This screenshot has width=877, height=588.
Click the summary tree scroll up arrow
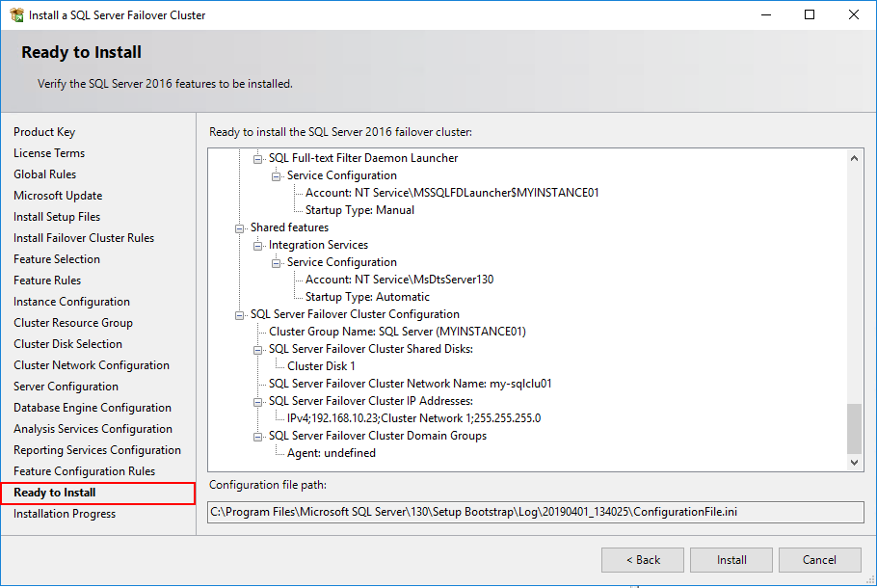[854, 158]
